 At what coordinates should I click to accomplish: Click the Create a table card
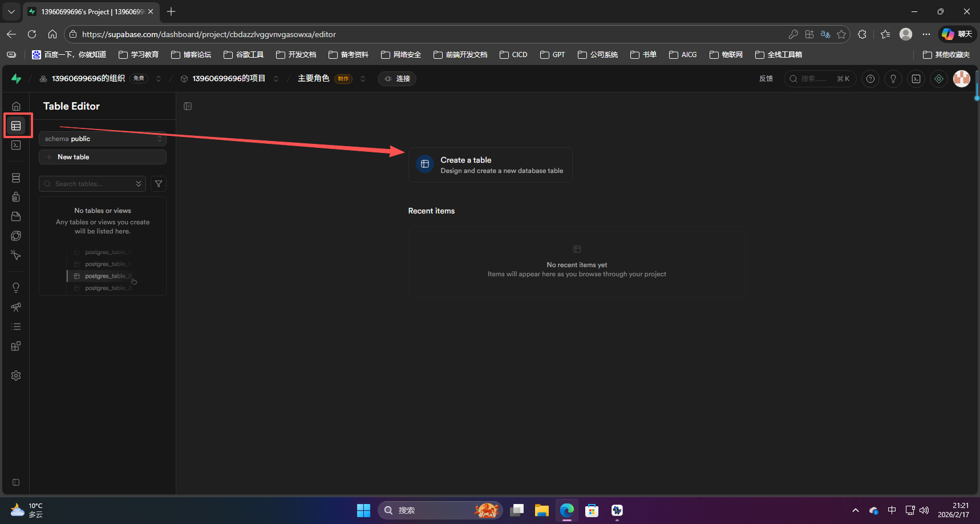[491, 165]
